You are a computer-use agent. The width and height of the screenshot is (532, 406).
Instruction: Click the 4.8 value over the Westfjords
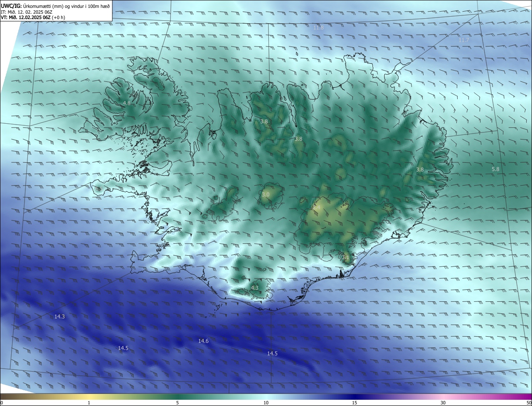pos(127,103)
